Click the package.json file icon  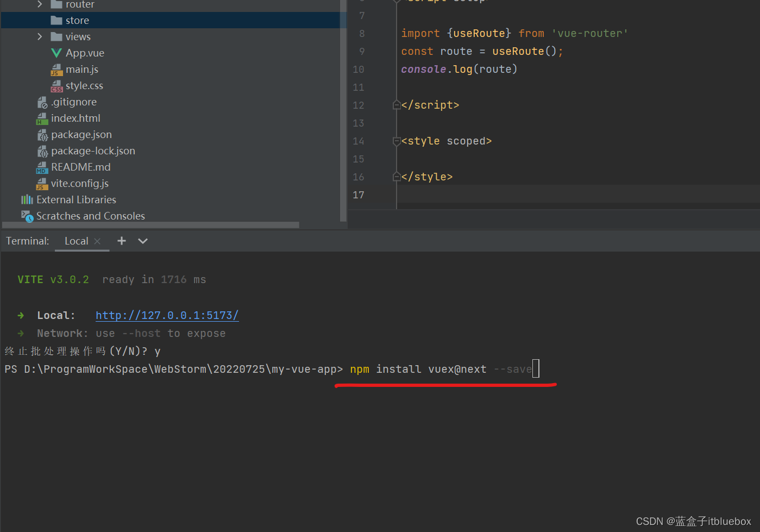[x=42, y=135]
